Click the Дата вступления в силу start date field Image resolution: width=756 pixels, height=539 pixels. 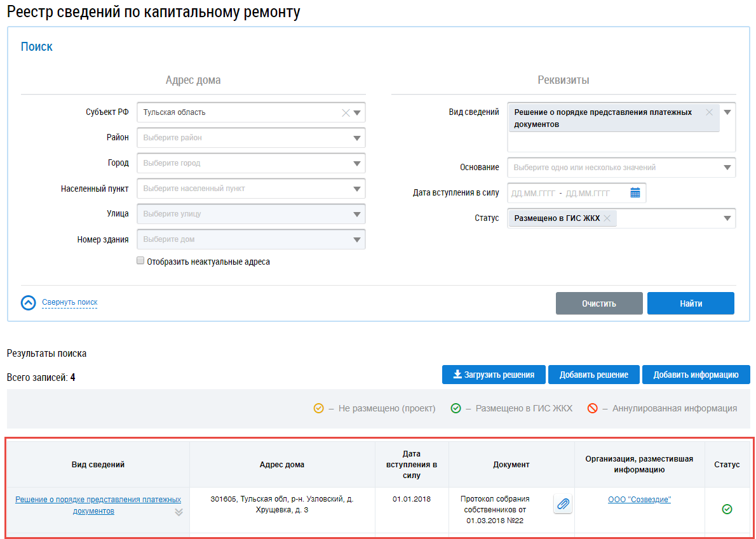[x=533, y=193]
